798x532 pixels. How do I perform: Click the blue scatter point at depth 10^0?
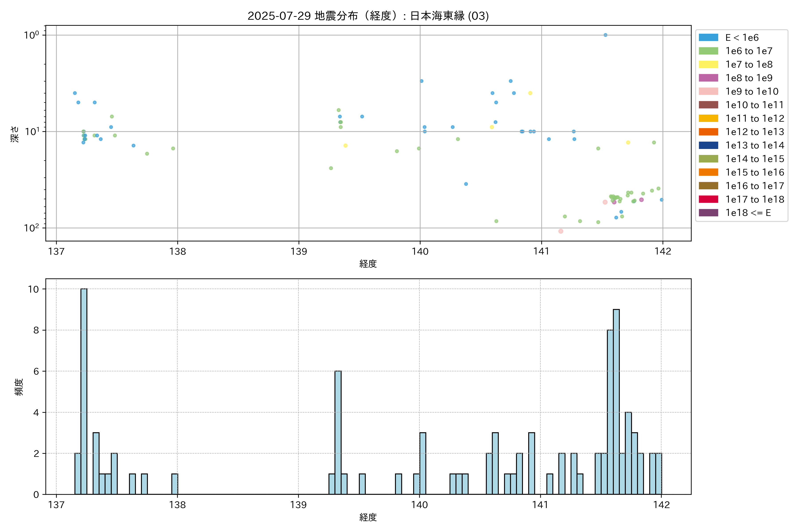pos(605,35)
